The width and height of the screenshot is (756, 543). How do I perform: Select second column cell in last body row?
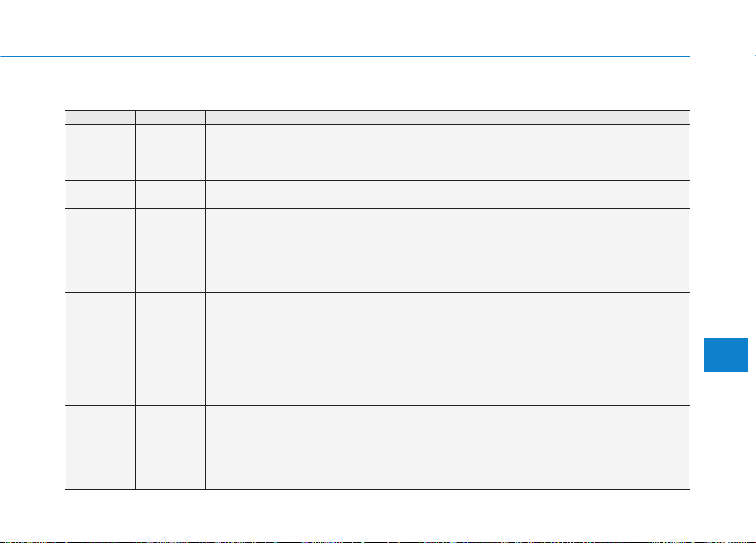coord(170,475)
